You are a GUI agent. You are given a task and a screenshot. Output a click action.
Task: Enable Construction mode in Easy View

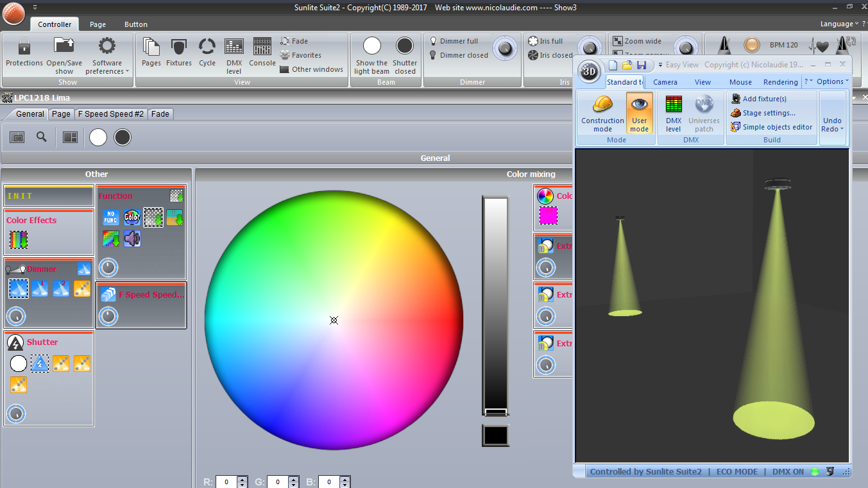(602, 113)
